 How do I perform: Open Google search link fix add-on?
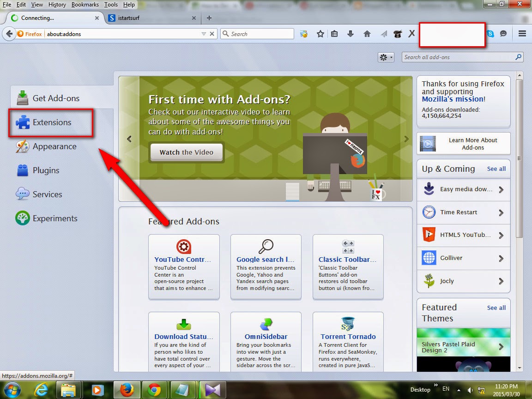pos(266,266)
